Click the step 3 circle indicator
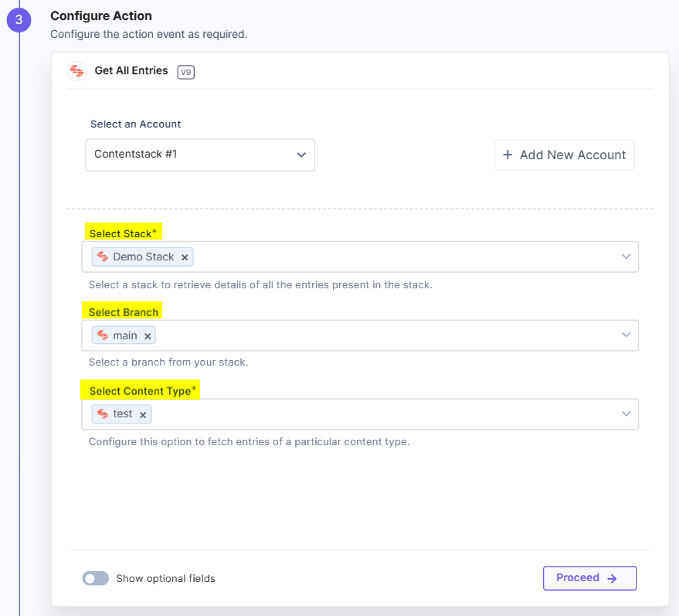Viewport: 679px width, 616px height. (x=19, y=20)
